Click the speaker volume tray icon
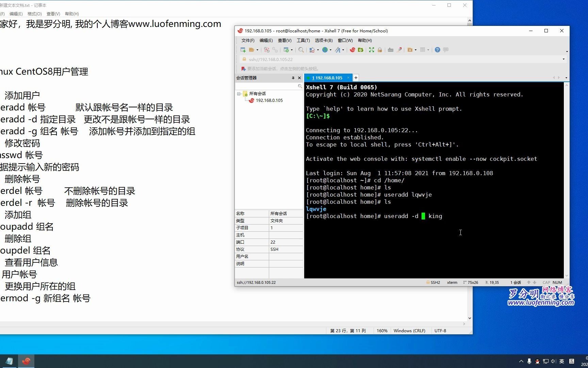This screenshot has height=368, width=588. pos(554,361)
